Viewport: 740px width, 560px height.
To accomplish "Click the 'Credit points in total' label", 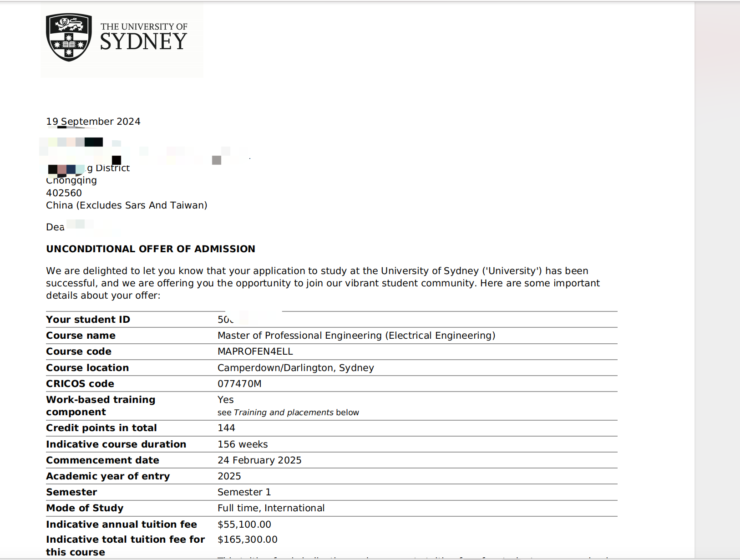I will pos(101,428).
